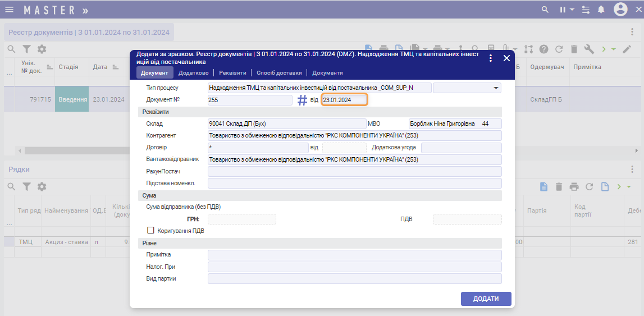Open the Спосіб доставки tab
Image resolution: width=644 pixels, height=316 pixels.
tap(279, 73)
